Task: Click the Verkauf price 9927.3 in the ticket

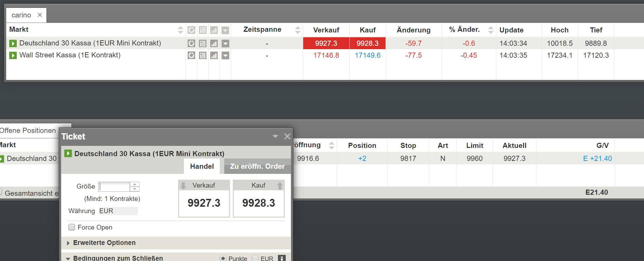Action: click(x=204, y=203)
